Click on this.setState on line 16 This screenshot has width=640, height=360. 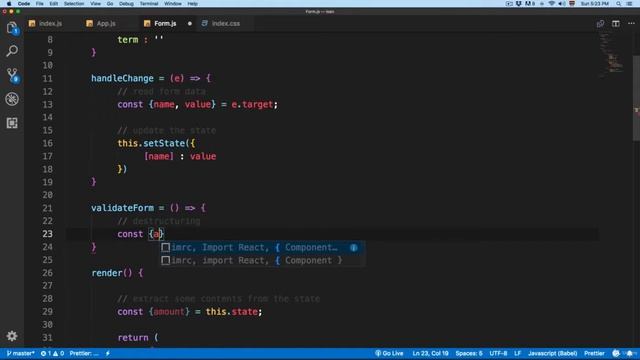tap(151, 143)
